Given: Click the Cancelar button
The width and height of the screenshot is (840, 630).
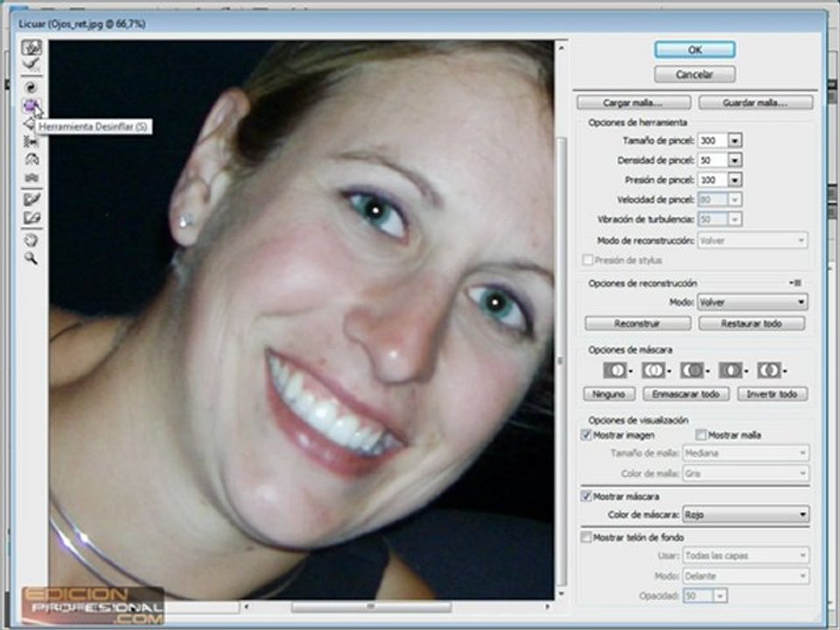Looking at the screenshot, I should [695, 74].
